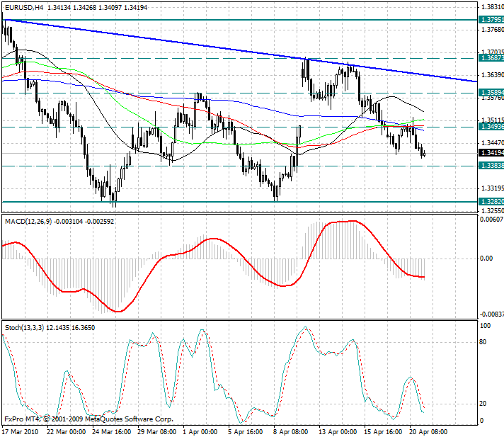Click the EURUSD,H4 chart title text
The width and height of the screenshot is (504, 437).
pyautogui.click(x=24, y=7)
